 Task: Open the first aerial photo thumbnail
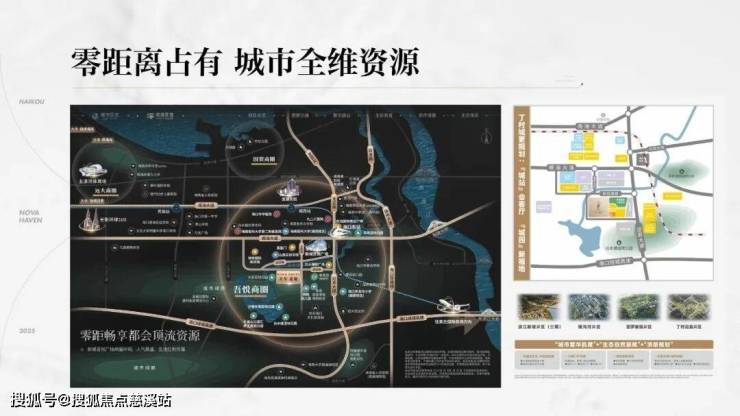[538, 307]
